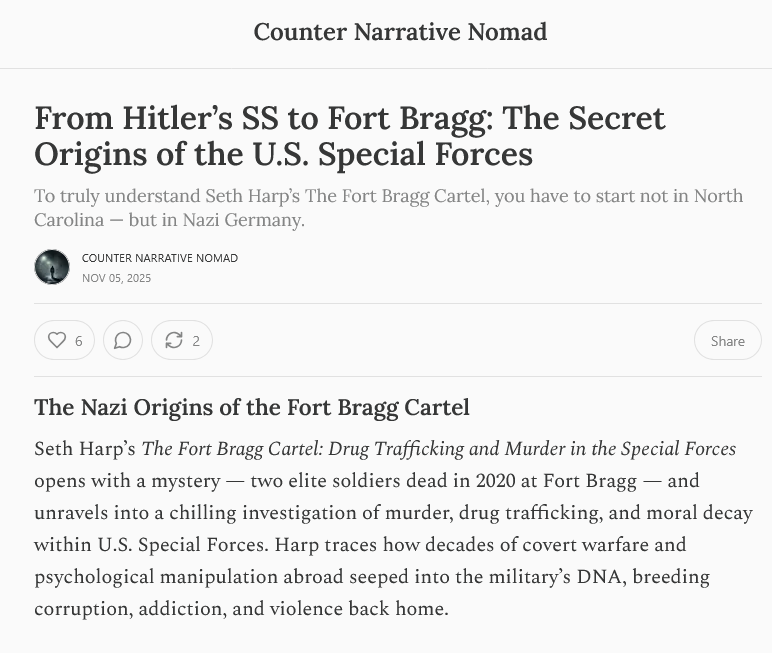Select "The Nazi Origins of the Fort Bragg Cartel" heading
The width and height of the screenshot is (772, 653).
click(252, 408)
